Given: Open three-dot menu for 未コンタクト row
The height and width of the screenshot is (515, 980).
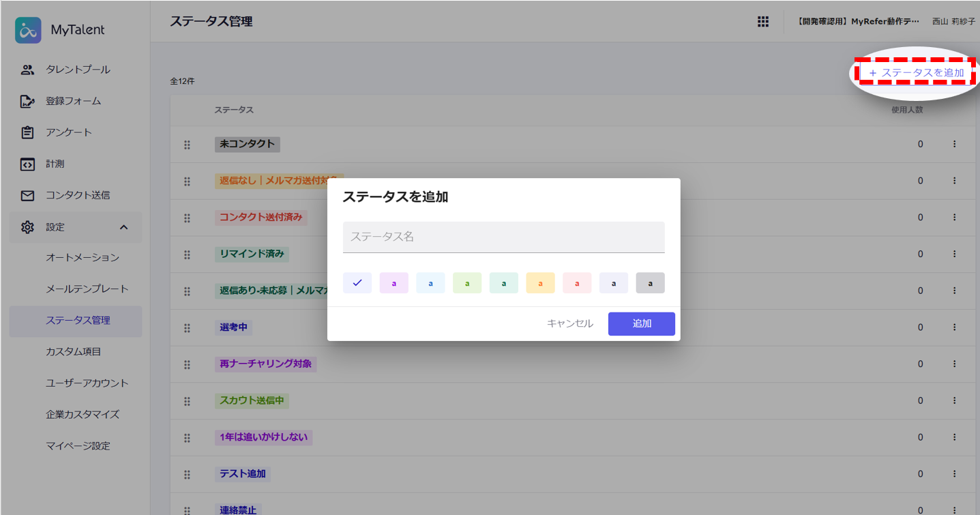Looking at the screenshot, I should [x=954, y=144].
